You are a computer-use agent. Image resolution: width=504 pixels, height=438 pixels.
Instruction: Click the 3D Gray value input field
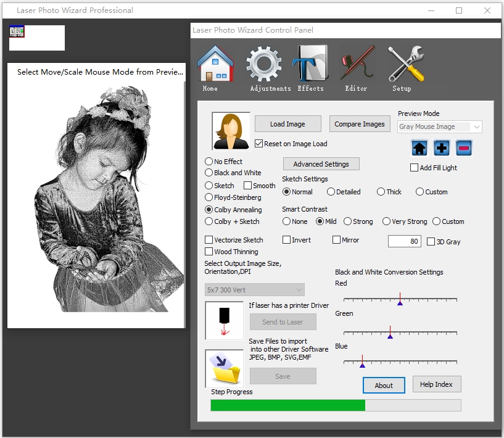click(x=405, y=241)
